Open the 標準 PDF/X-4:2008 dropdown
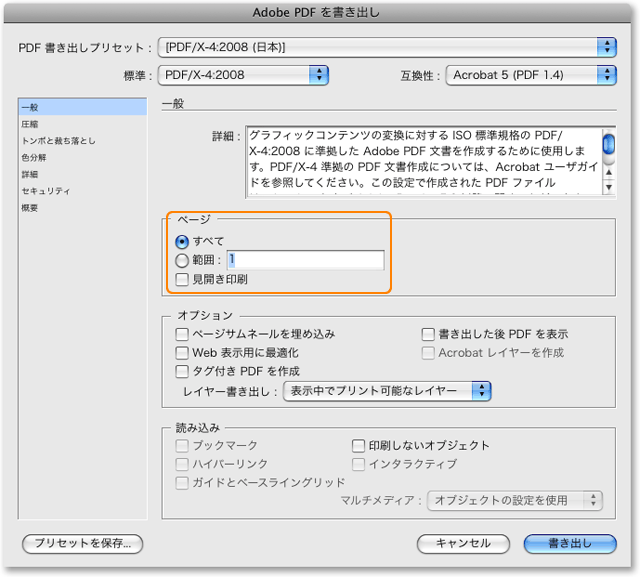The height and width of the screenshot is (577, 640). click(245, 74)
